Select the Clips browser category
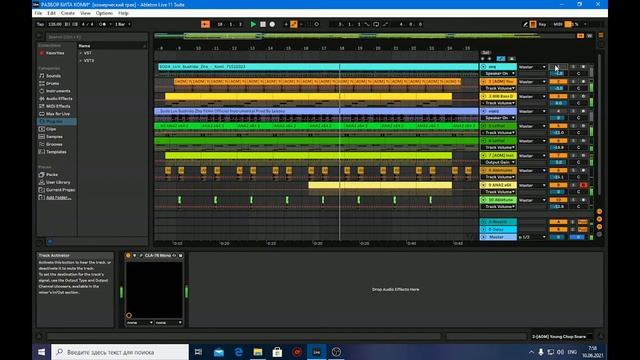 tap(51, 129)
